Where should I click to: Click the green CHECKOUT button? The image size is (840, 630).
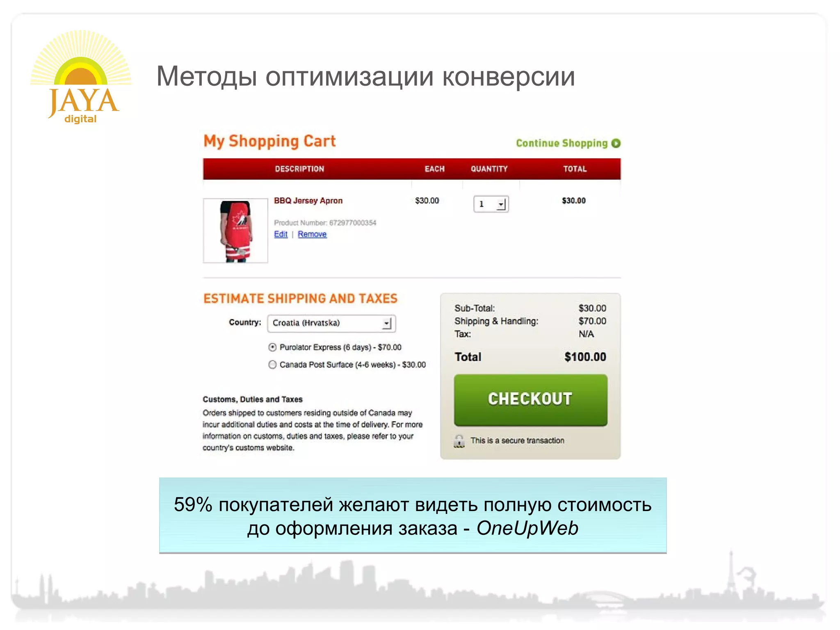point(530,400)
